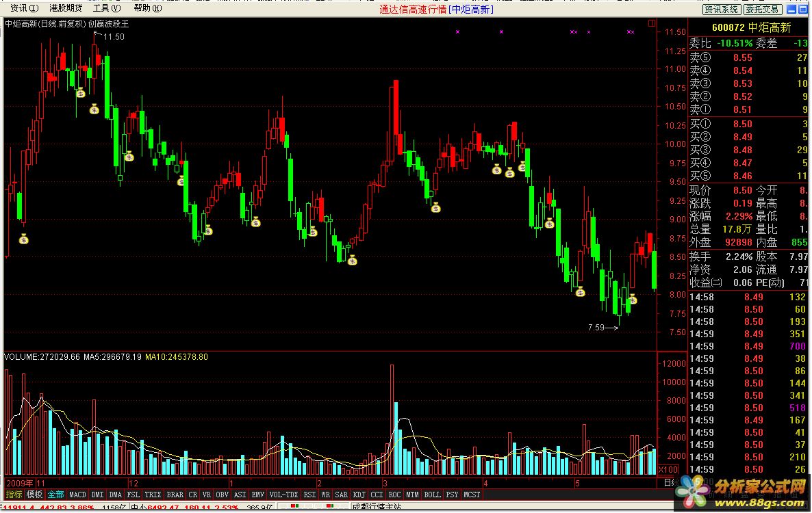Click the 总量 17.8万 value

[x=737, y=229]
